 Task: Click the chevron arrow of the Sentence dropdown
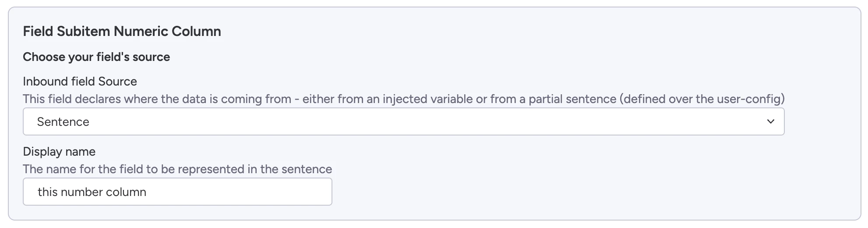tap(771, 121)
